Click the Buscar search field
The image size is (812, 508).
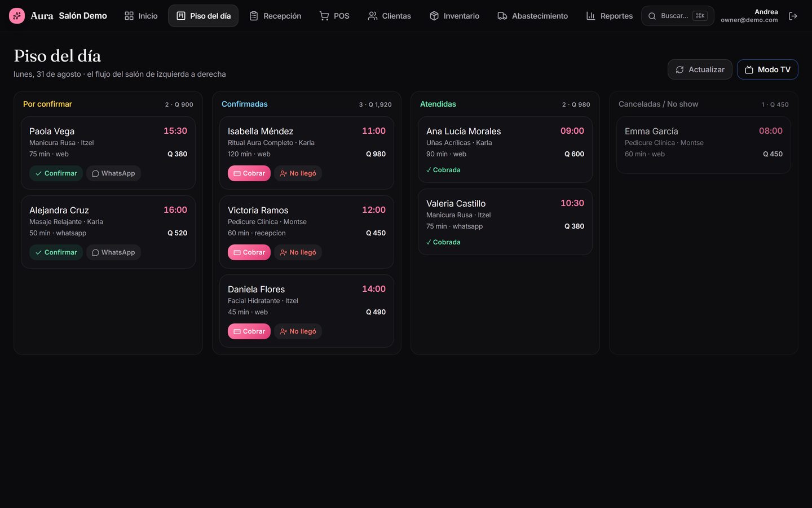(677, 16)
